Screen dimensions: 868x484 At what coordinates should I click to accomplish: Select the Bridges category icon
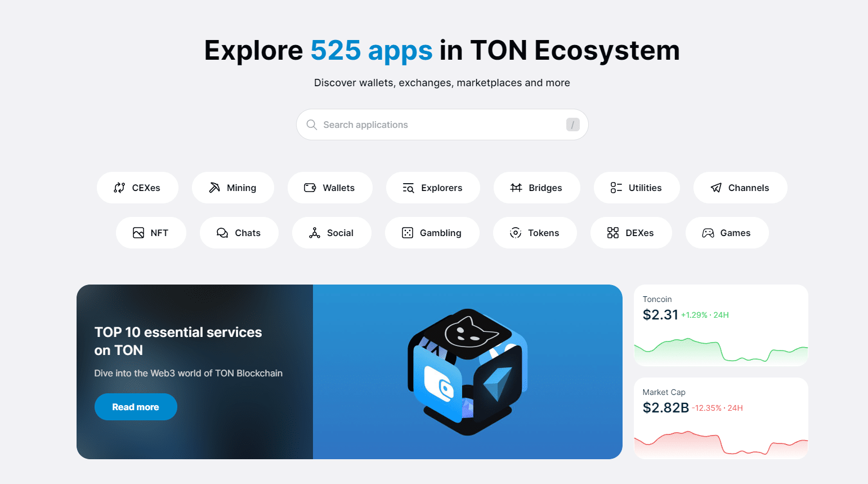click(x=516, y=188)
